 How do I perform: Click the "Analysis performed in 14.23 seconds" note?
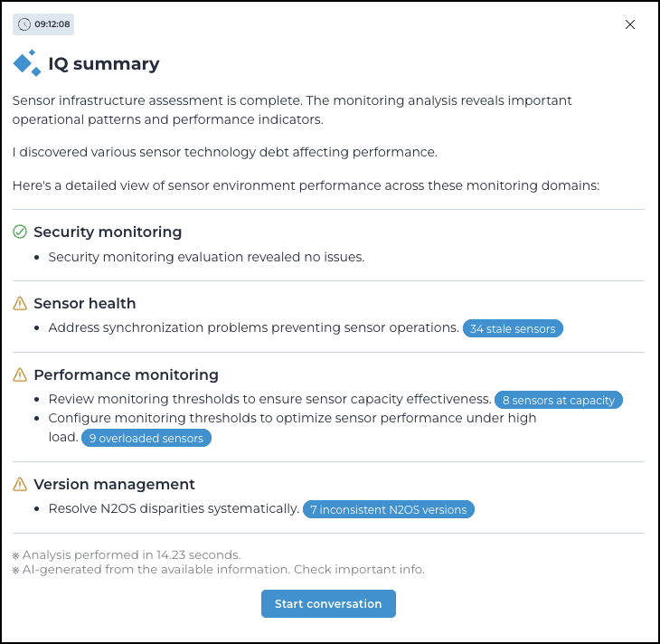[131, 554]
